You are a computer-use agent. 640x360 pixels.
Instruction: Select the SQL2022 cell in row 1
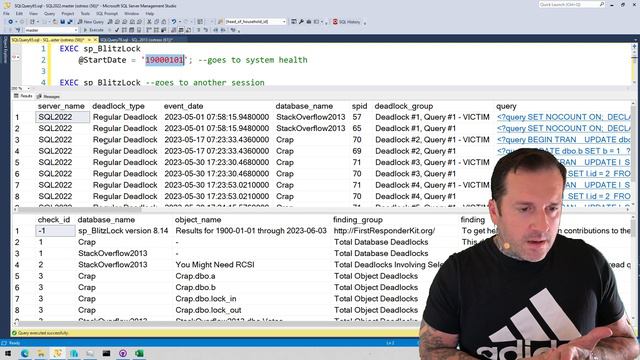(62, 117)
